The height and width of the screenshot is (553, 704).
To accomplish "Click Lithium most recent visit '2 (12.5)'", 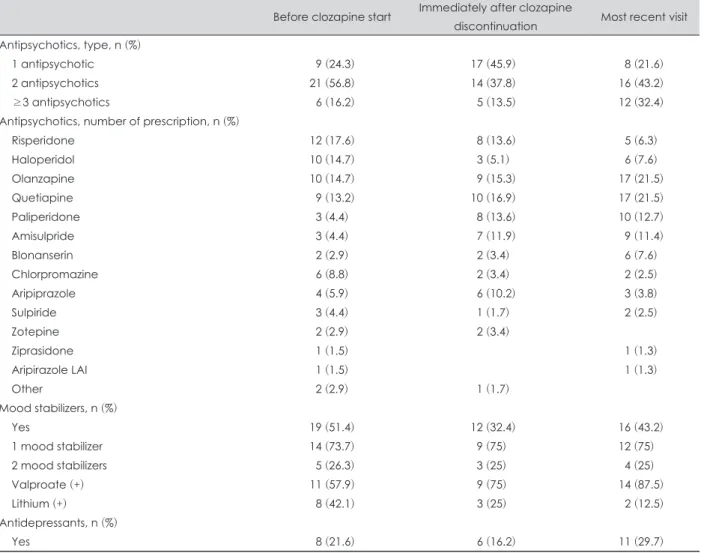I will [643, 504].
